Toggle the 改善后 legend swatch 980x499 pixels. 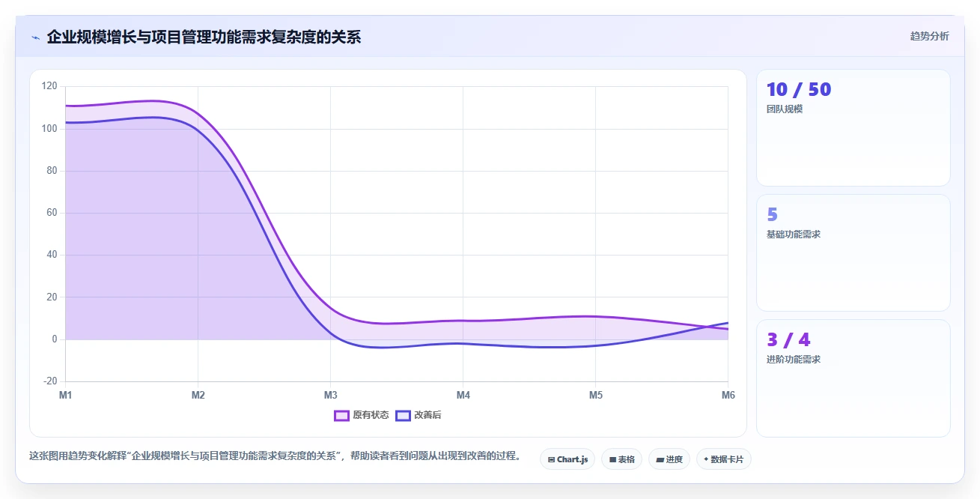point(404,415)
